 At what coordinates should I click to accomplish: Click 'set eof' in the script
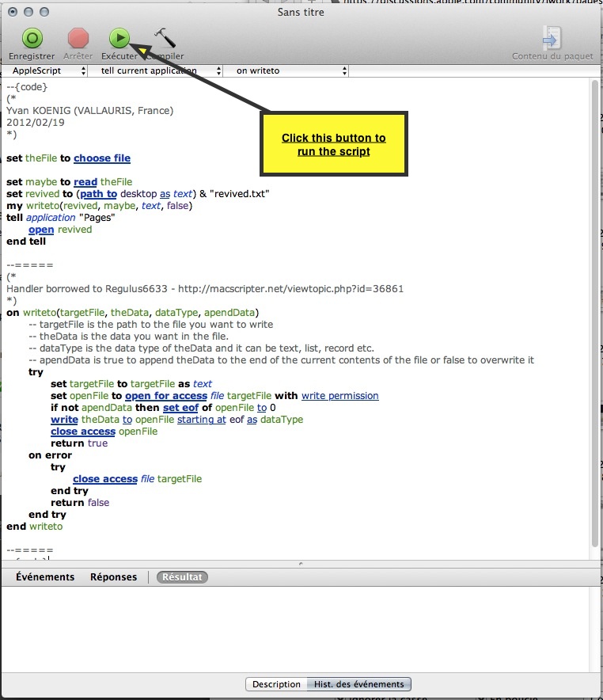pyautogui.click(x=180, y=408)
